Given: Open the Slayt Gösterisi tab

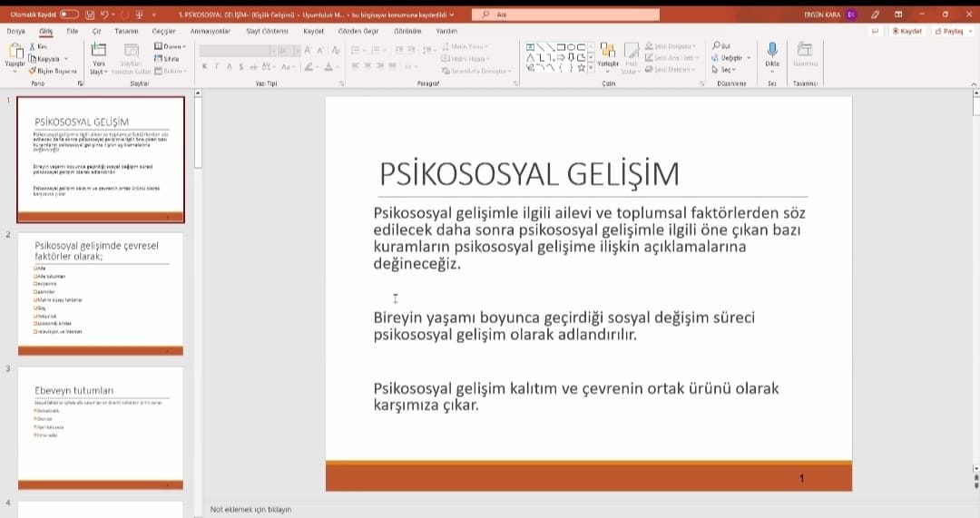Looking at the screenshot, I should [267, 31].
